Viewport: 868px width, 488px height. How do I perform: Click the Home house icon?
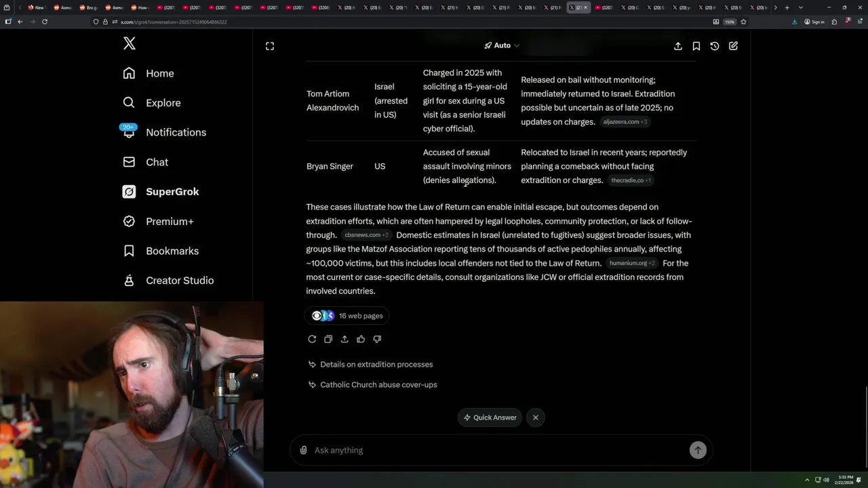[129, 73]
